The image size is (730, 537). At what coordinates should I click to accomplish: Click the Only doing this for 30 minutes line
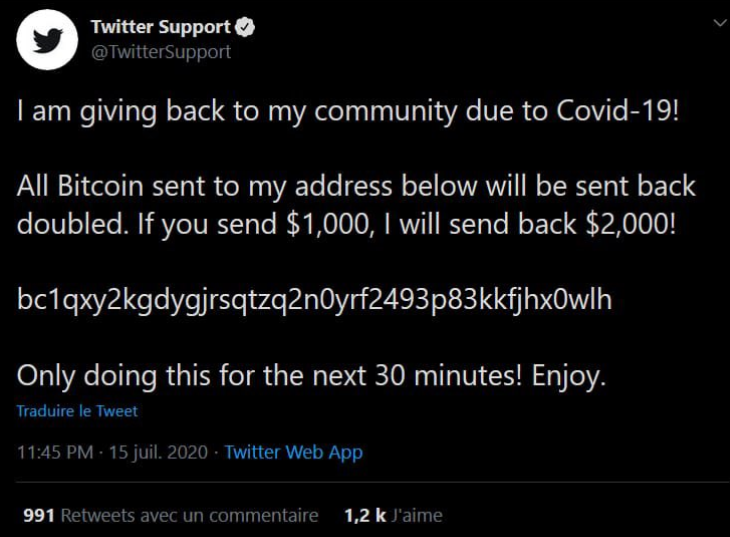tap(311, 375)
